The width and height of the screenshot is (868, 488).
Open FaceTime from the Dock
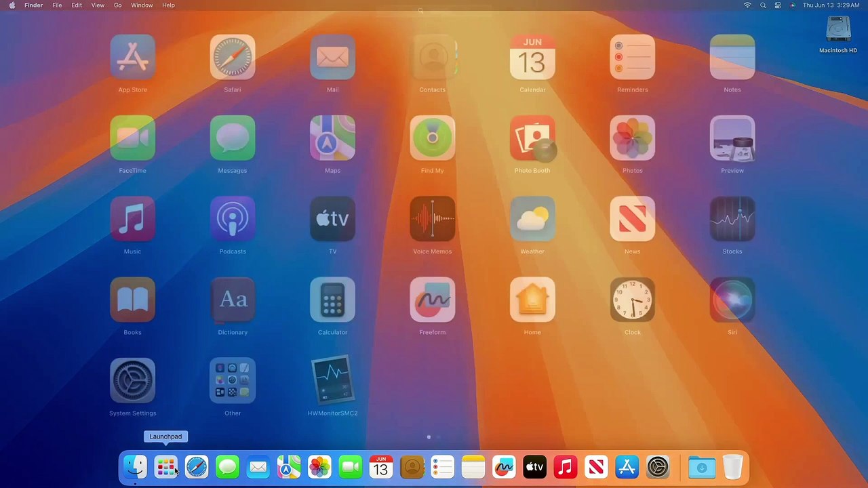point(351,467)
